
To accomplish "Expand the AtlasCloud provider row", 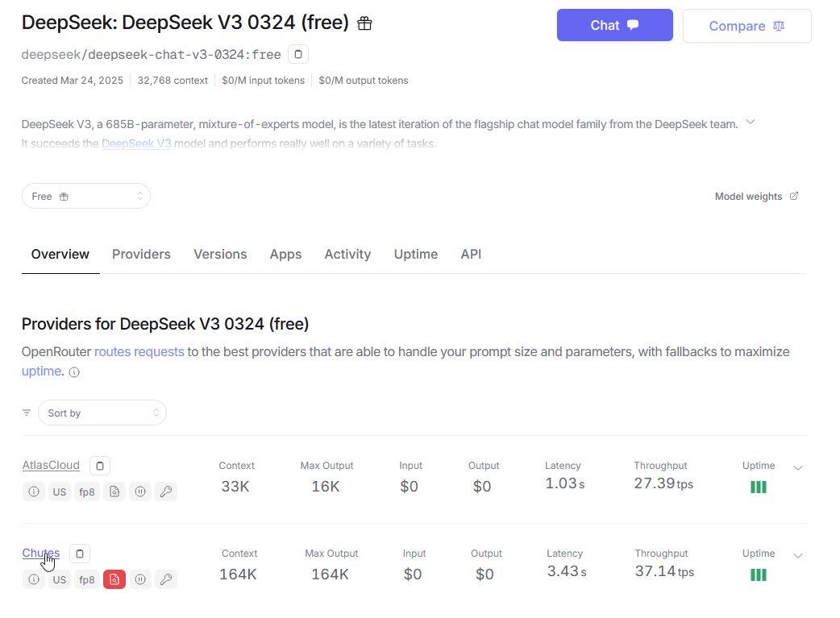I will 798,468.
